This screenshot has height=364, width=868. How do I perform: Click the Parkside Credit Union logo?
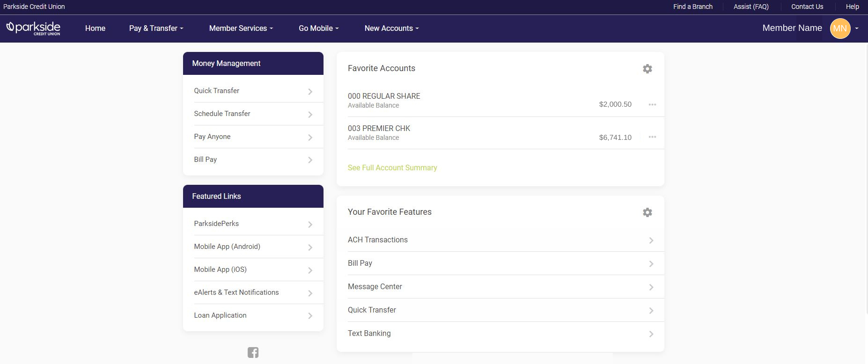click(x=33, y=28)
